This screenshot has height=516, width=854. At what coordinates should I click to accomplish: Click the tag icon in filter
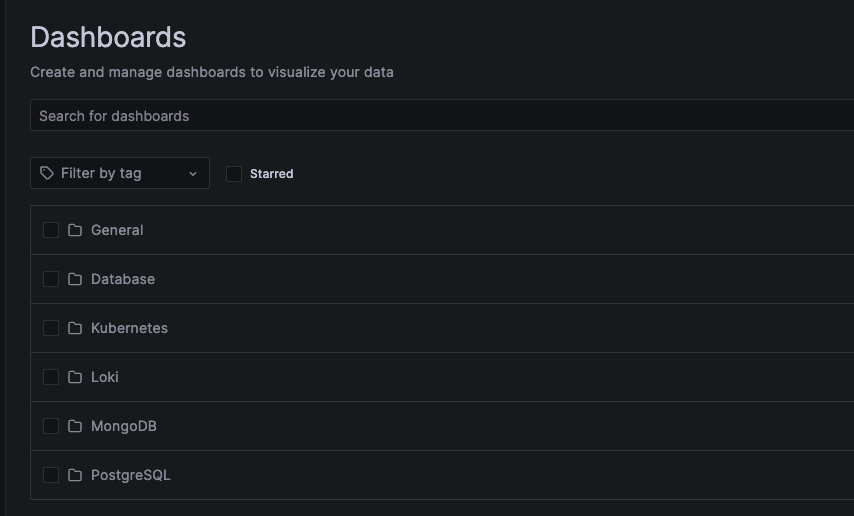click(x=47, y=173)
